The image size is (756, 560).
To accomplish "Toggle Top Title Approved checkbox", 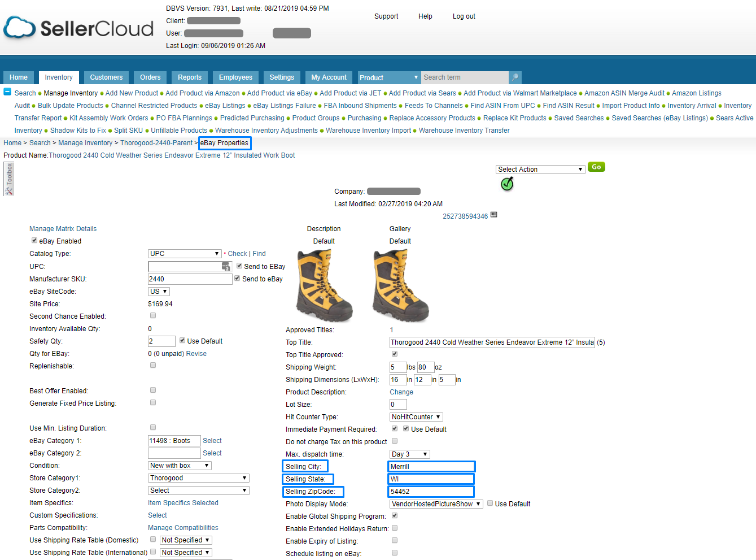I will tap(395, 354).
